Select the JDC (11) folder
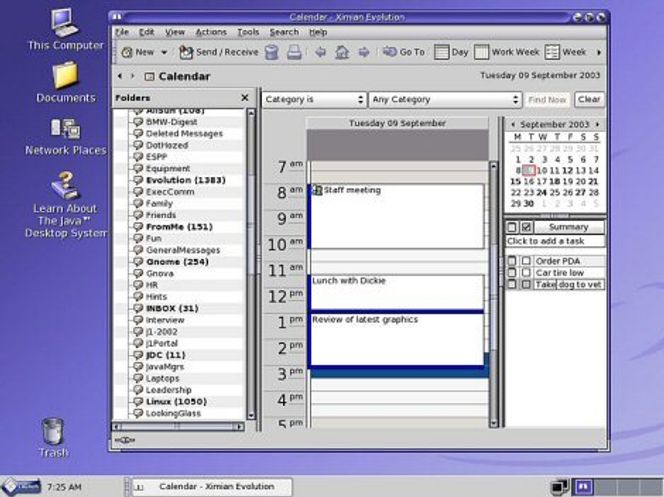Screen dimensions: 664x497 coord(165,355)
